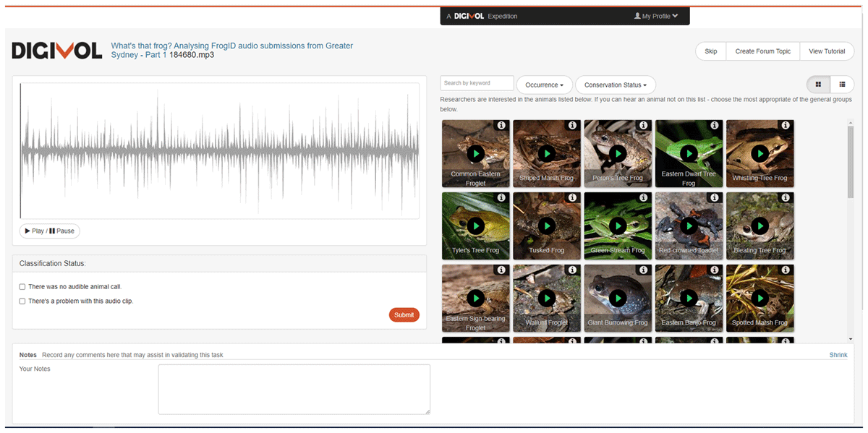Open the View Tutorial option

tap(826, 51)
